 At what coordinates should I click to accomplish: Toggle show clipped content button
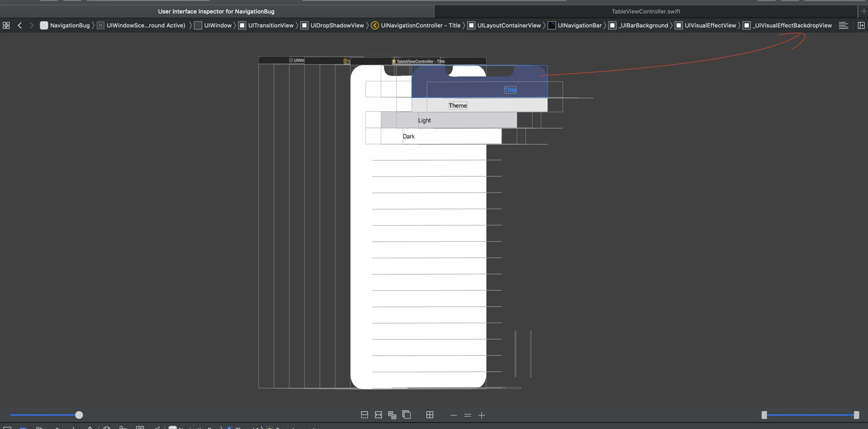[x=364, y=415]
